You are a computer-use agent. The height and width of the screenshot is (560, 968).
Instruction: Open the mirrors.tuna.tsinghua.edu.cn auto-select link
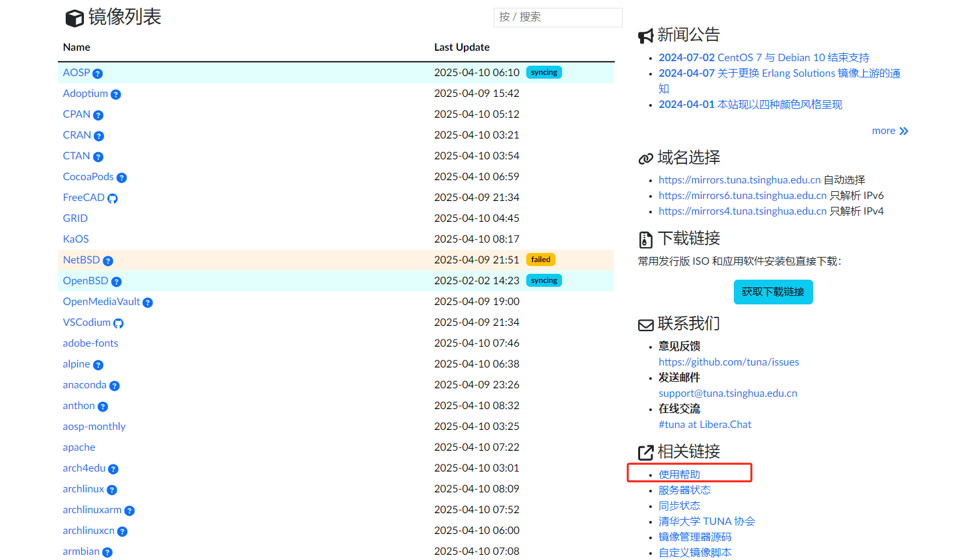(x=740, y=180)
